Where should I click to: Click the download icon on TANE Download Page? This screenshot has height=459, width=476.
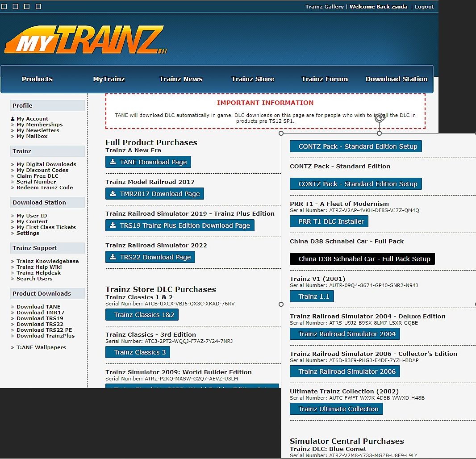[113, 162]
